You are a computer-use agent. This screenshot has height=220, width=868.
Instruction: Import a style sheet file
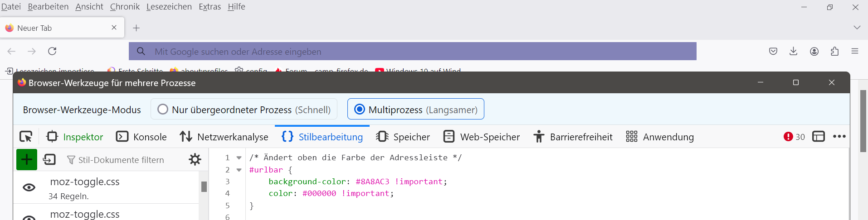(x=49, y=159)
